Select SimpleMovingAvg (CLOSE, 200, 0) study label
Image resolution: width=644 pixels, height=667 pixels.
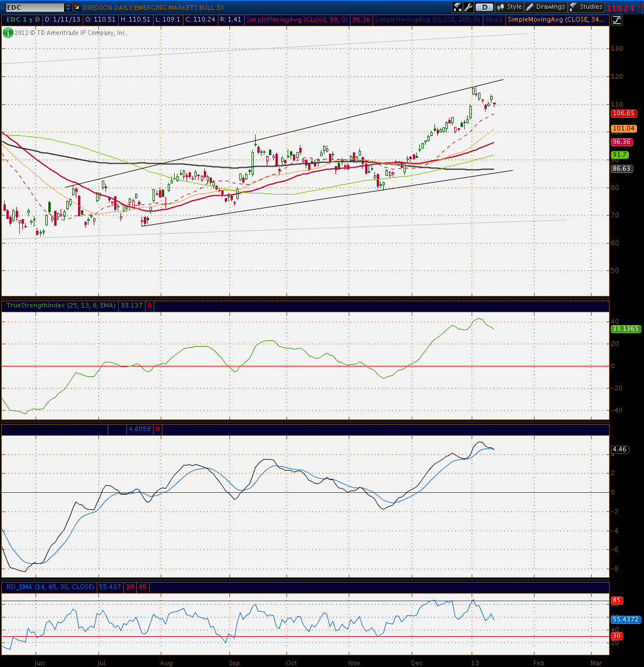427,20
